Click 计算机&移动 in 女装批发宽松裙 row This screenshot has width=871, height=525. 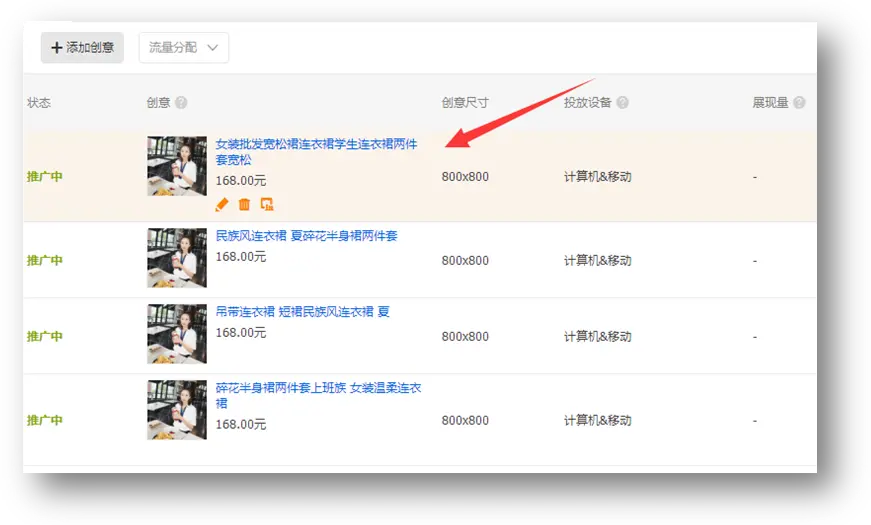click(598, 177)
